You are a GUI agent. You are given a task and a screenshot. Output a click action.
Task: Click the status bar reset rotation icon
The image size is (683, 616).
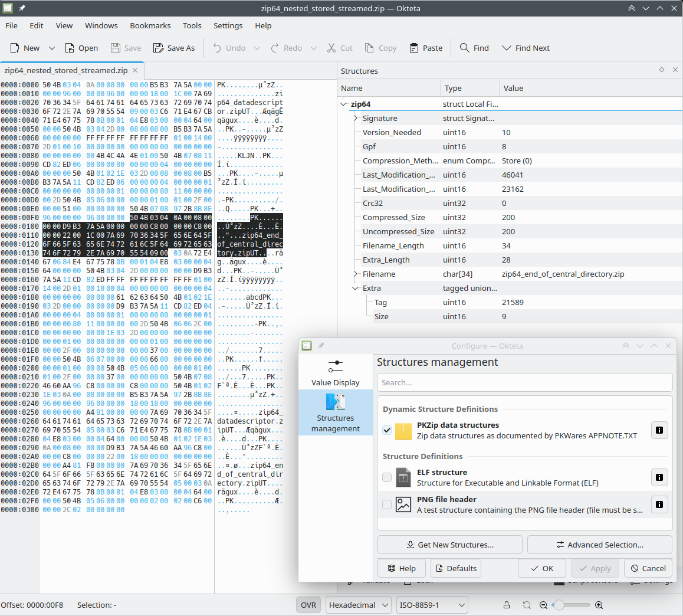[x=527, y=605]
